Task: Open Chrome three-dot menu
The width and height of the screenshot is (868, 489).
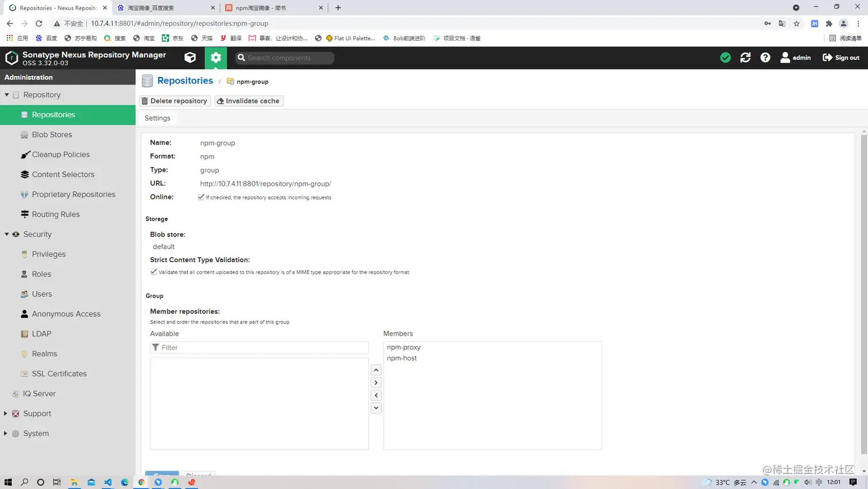Action: tap(858, 24)
